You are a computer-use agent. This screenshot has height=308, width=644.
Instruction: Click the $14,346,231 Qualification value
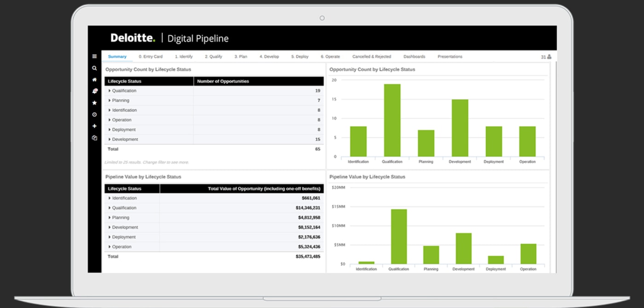(308, 208)
